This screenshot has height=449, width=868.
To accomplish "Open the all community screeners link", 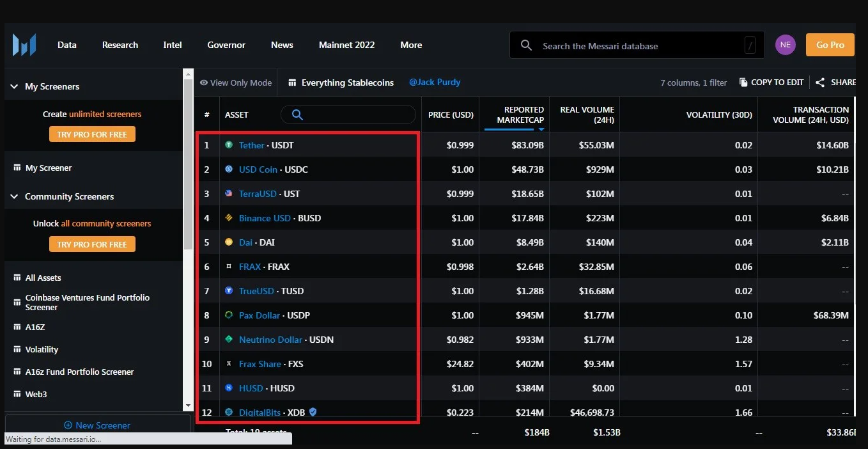I will tap(106, 224).
